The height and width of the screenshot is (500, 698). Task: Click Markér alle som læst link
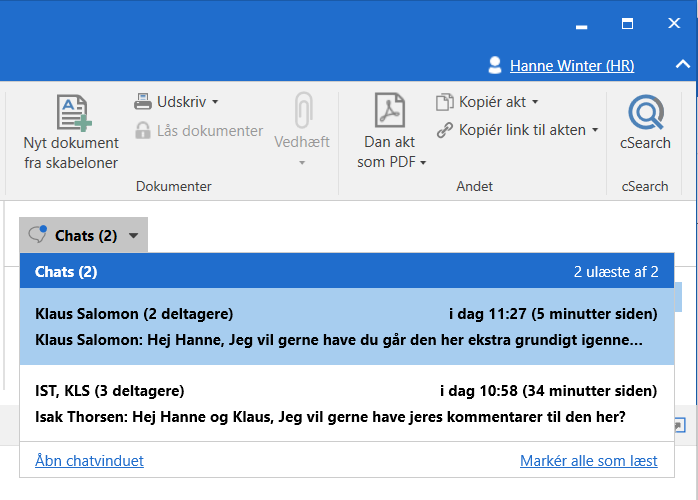point(588,461)
